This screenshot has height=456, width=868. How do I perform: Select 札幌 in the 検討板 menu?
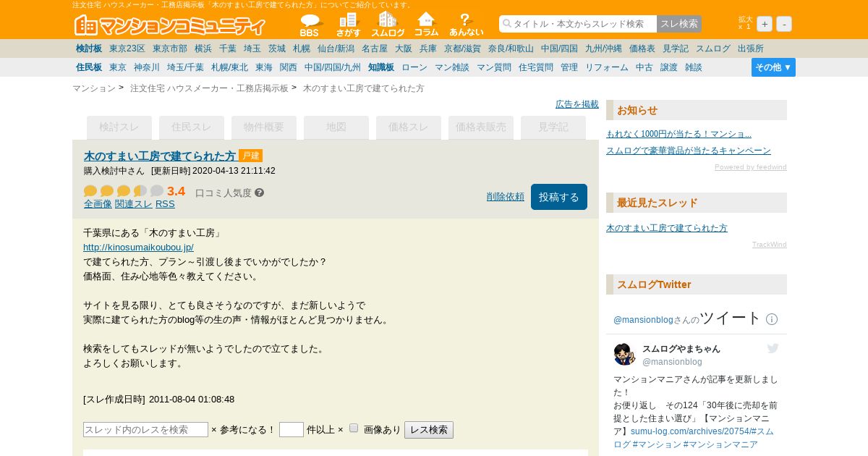302,48
